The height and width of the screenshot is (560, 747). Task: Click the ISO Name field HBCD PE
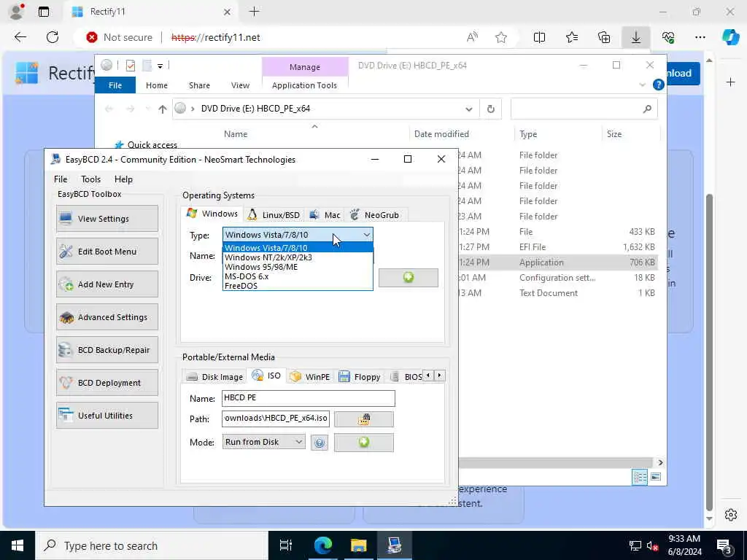click(309, 398)
